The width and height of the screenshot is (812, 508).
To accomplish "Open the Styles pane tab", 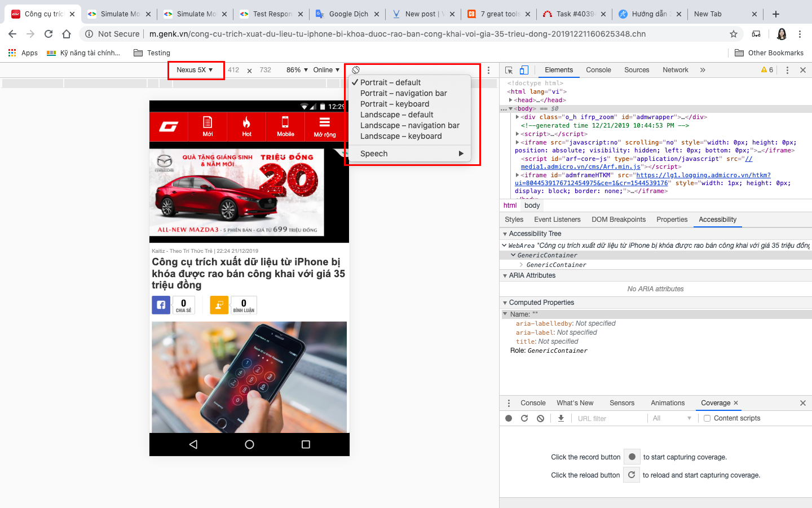I will pos(514,220).
